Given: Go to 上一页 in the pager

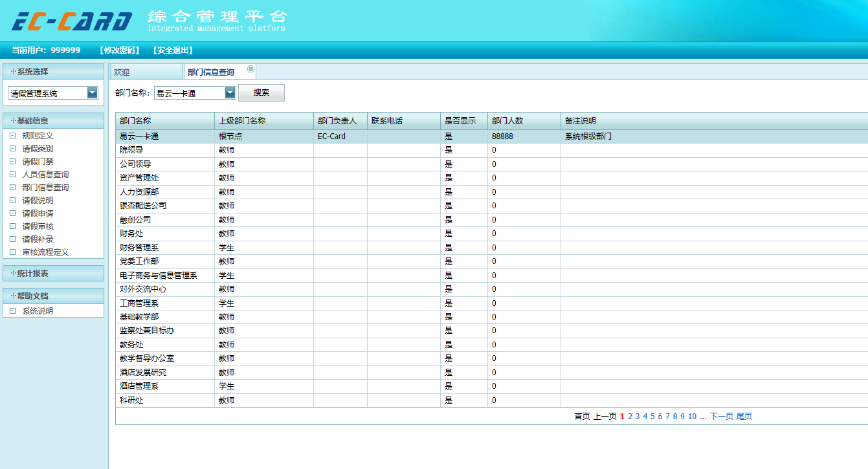Looking at the screenshot, I should tap(605, 417).
